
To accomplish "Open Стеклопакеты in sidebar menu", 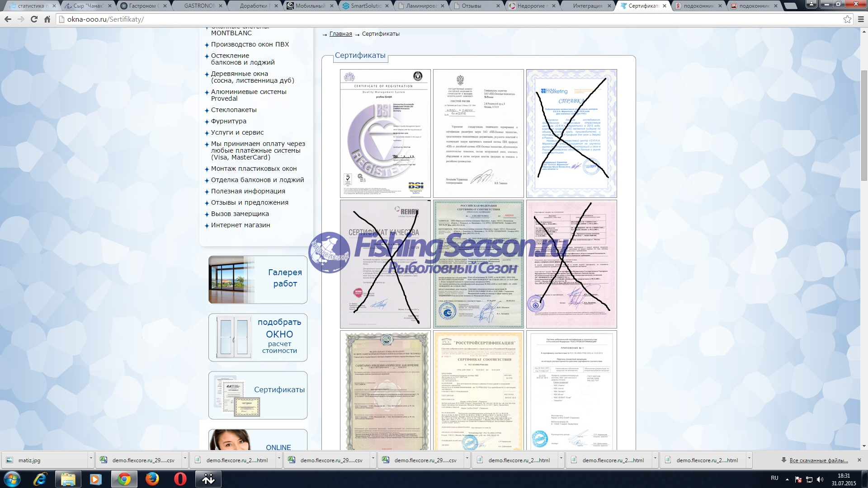I will pos(234,110).
